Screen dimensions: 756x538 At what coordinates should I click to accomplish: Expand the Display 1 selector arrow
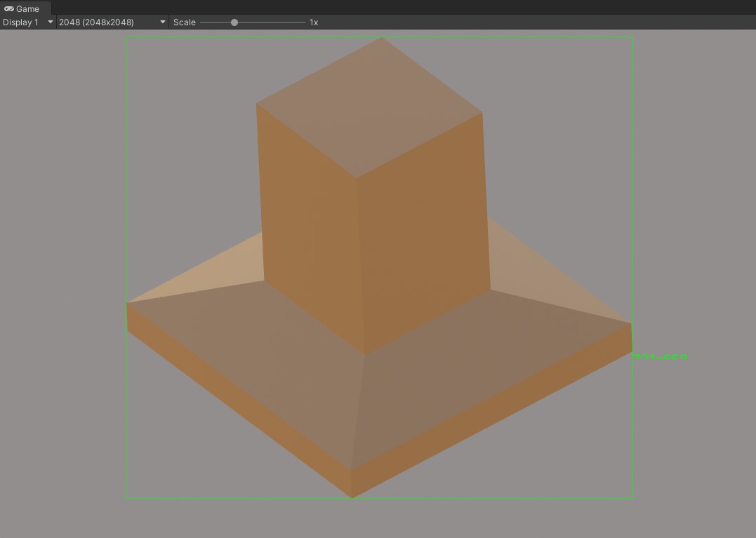(49, 22)
